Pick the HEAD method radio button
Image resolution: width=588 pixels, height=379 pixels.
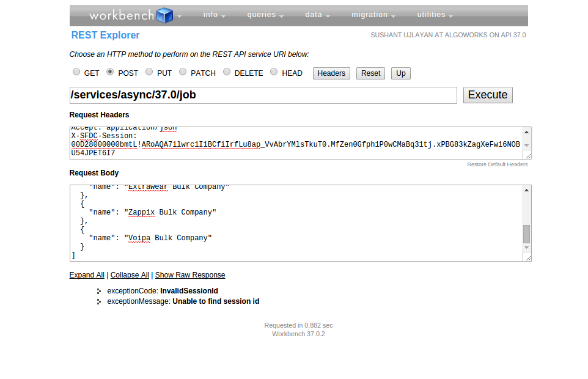(274, 72)
